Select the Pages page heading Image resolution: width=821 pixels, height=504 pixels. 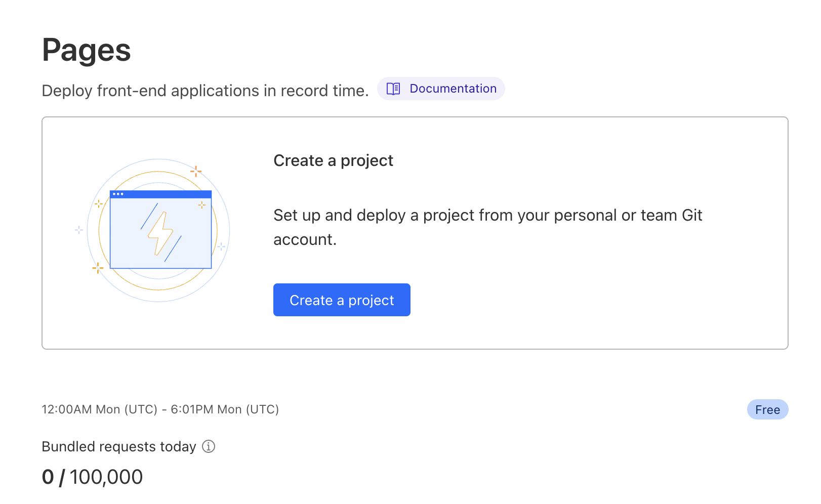(86, 49)
